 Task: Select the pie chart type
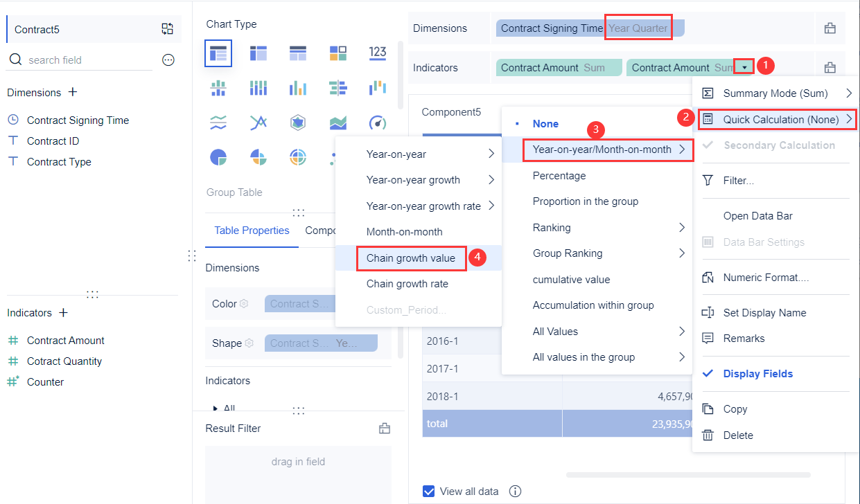point(218,157)
